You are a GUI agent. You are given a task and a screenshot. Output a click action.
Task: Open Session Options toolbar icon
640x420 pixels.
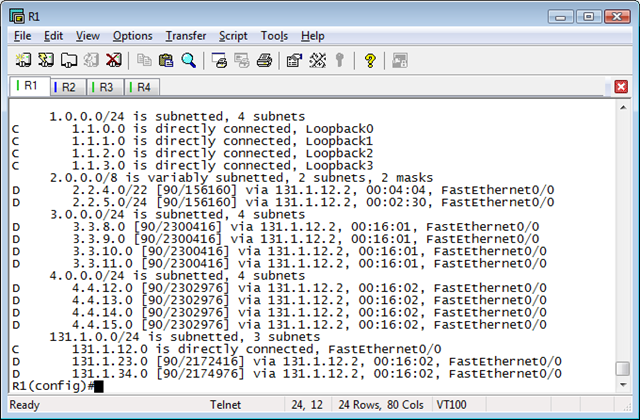(294, 60)
